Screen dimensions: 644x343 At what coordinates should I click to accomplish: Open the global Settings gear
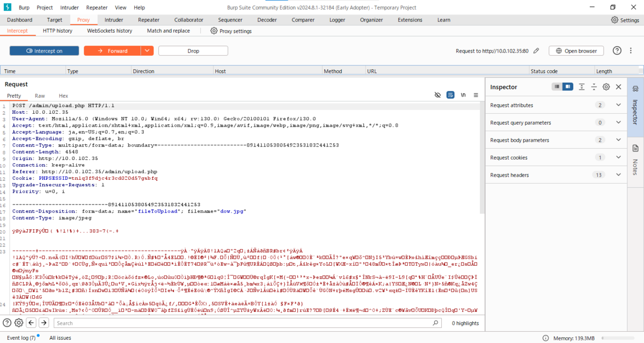click(x=625, y=20)
